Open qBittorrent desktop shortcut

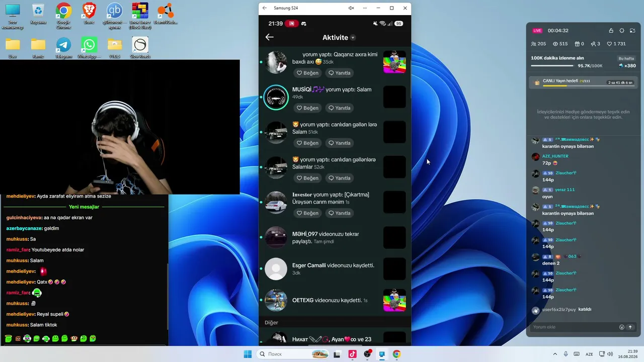coord(115,16)
